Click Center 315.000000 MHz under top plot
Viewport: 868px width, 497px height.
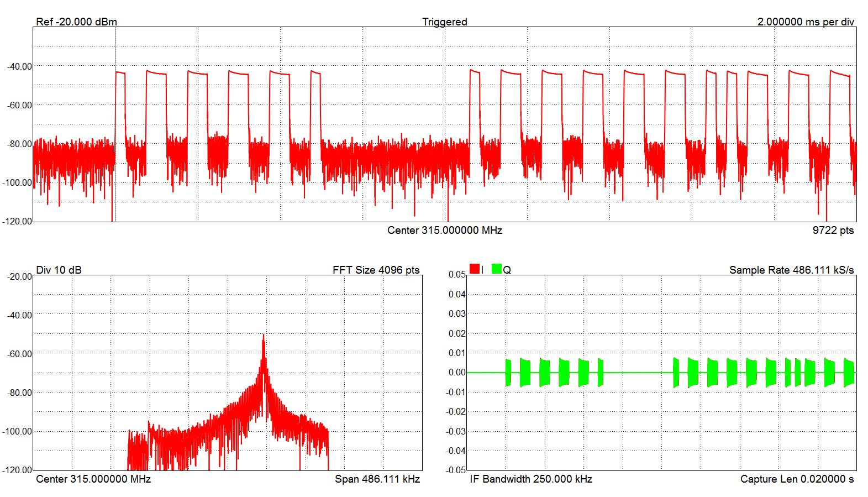[444, 230]
